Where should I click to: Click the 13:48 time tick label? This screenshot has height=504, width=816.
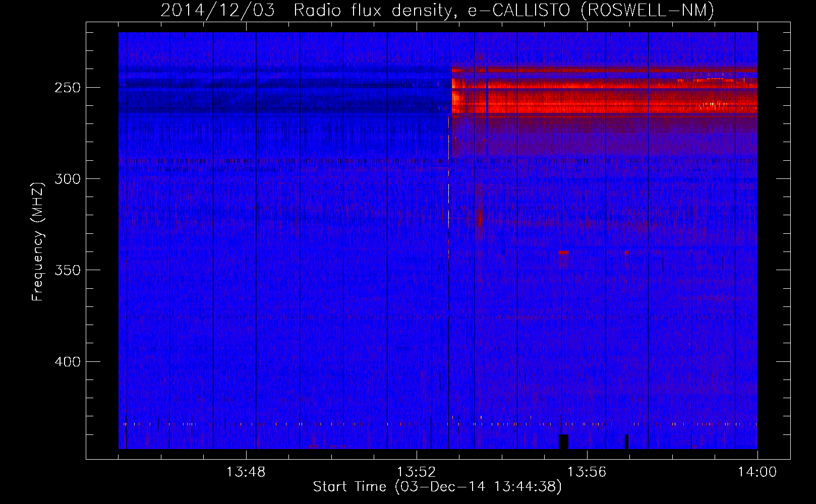pos(246,472)
